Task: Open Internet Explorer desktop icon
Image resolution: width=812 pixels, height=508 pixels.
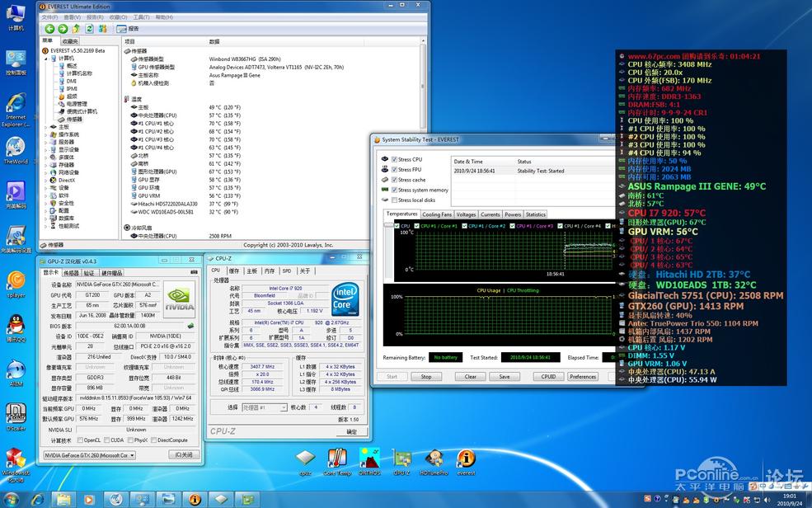Action: coord(16,110)
